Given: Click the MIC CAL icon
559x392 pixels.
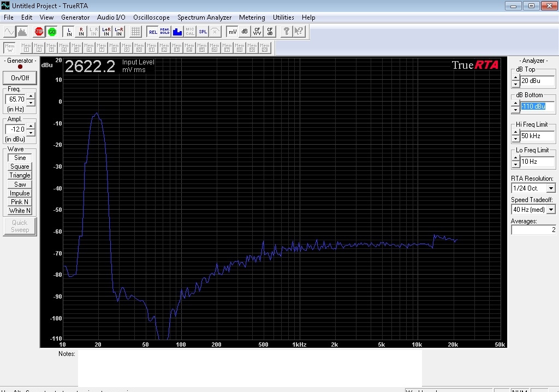Looking at the screenshot, I should [x=190, y=32].
